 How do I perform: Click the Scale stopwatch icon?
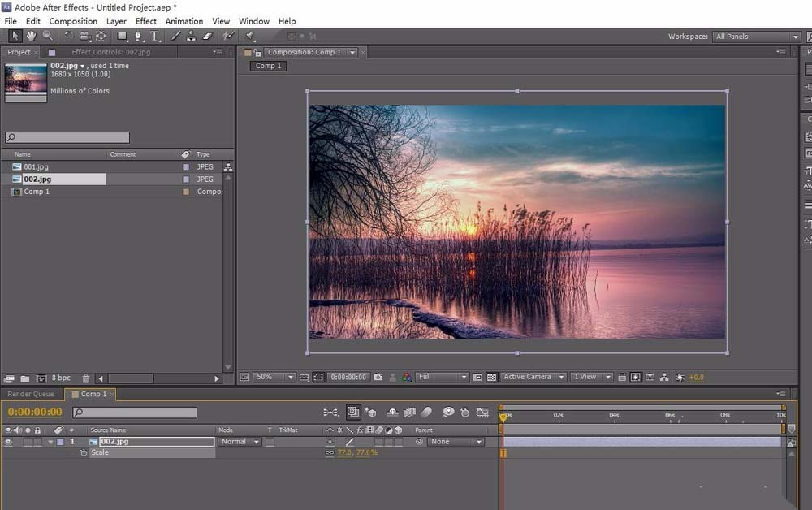click(84, 452)
